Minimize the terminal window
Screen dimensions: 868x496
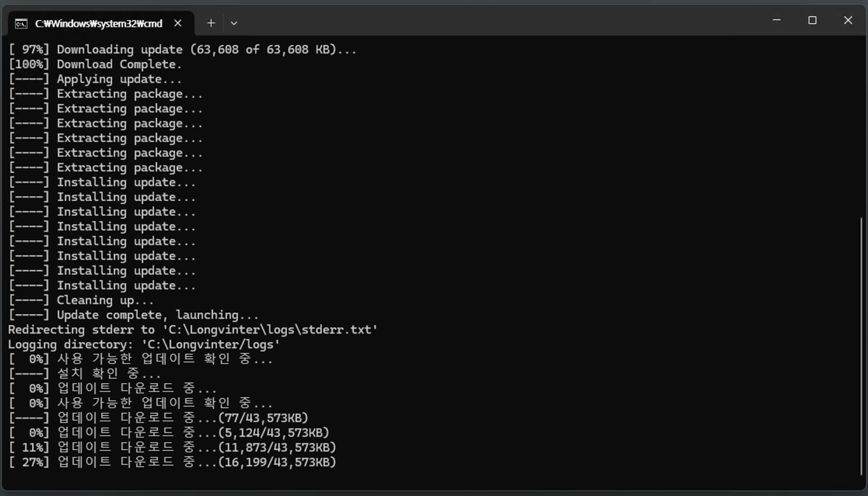click(x=776, y=20)
